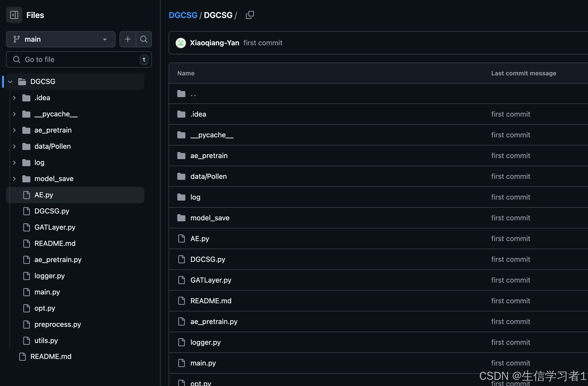Open data/Pollen folder in file table
The height and width of the screenshot is (386, 588).
pyautogui.click(x=209, y=177)
